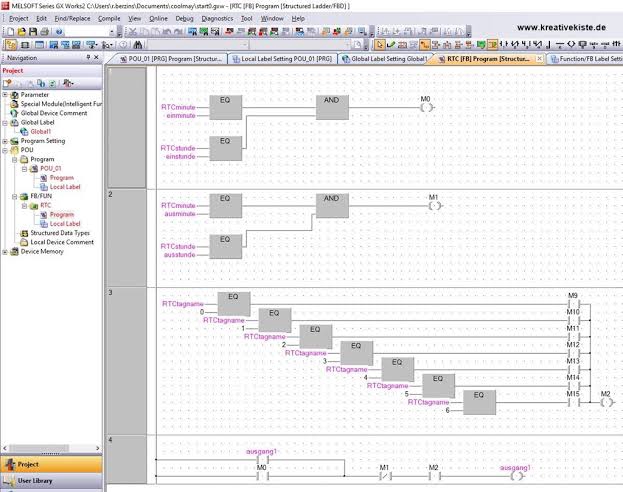Click the Project button at bottom of Navigation
The width and height of the screenshot is (623, 492).
click(51, 464)
